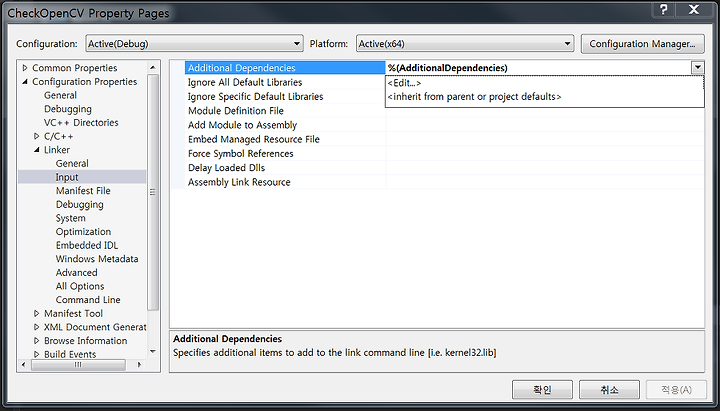The height and width of the screenshot is (411, 720).
Task: Collapse the Configuration Properties node
Action: [x=25, y=82]
